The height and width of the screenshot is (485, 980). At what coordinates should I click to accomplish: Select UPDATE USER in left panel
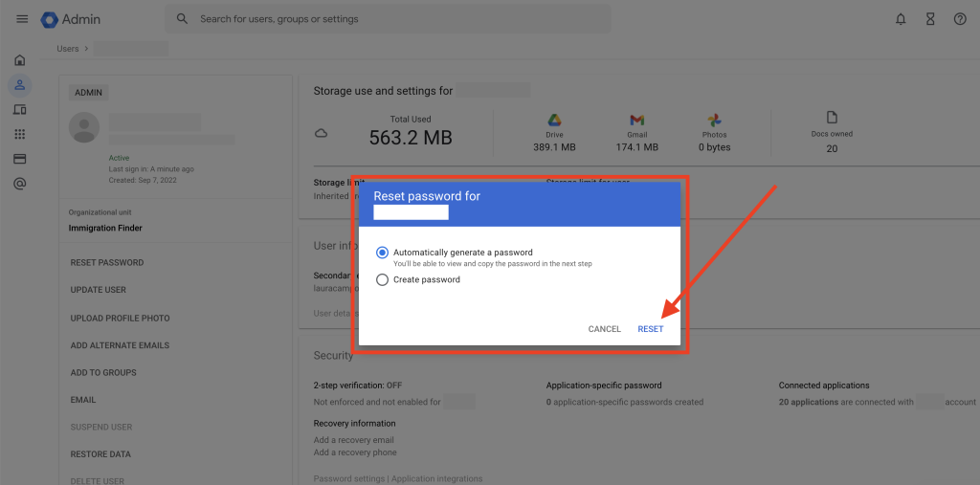[99, 290]
